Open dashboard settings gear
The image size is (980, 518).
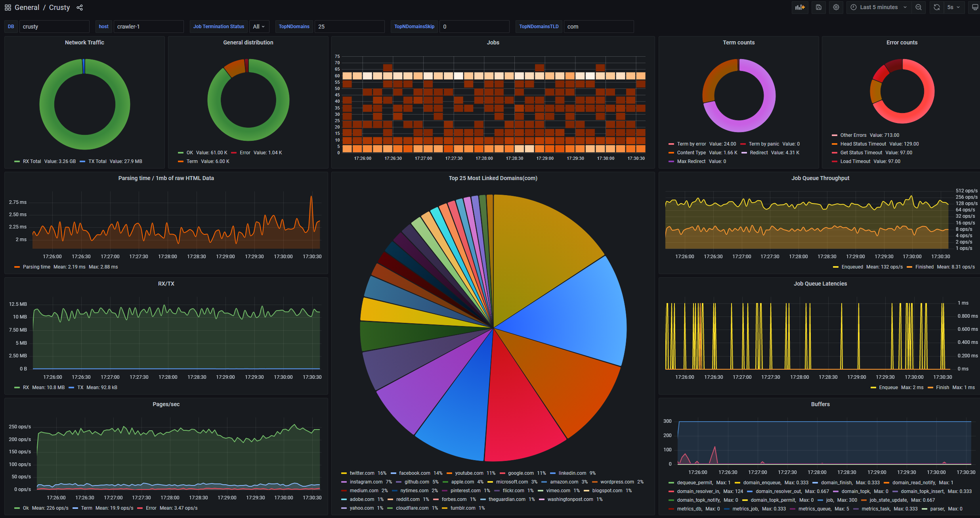click(836, 7)
